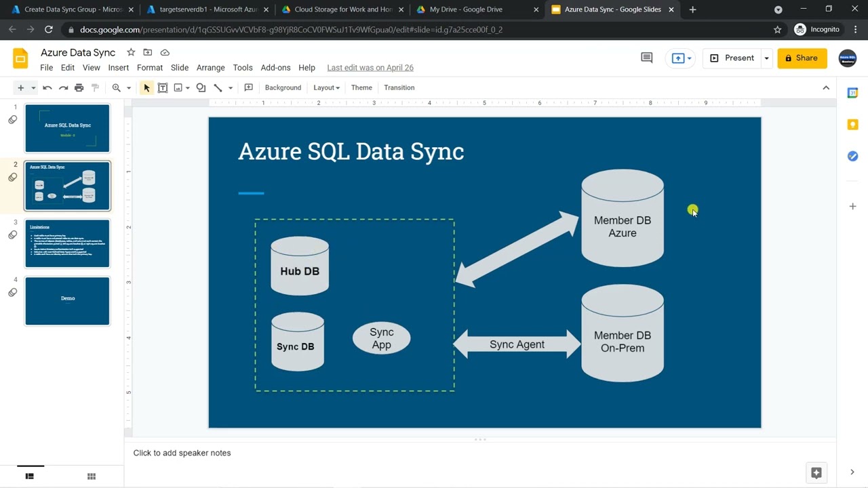Click the Redo icon in toolbar
This screenshot has height=488, width=868.
click(63, 87)
